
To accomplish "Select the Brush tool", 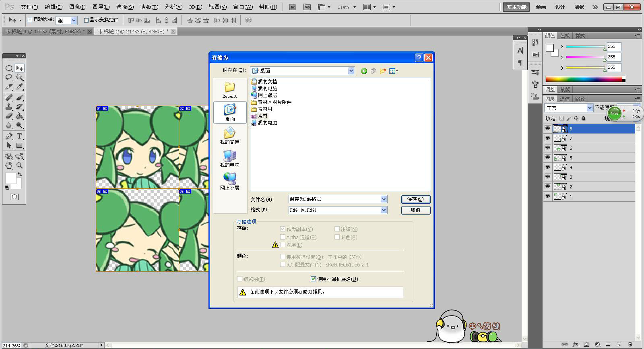I will pyautogui.click(x=19, y=97).
